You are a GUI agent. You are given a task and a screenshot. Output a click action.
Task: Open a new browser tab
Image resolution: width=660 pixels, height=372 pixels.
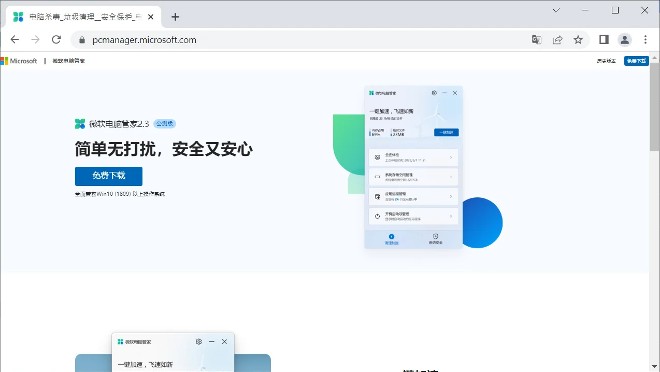pyautogui.click(x=176, y=17)
